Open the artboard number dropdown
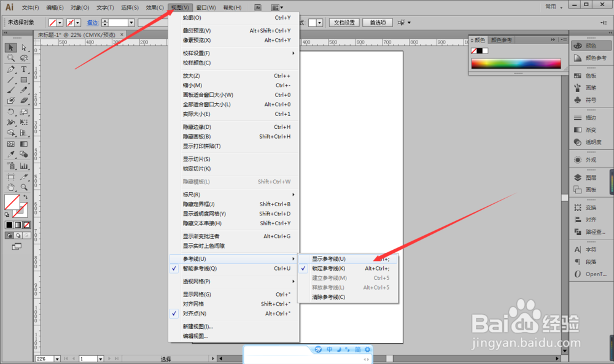Screen dimensions: 614x364 (100, 358)
